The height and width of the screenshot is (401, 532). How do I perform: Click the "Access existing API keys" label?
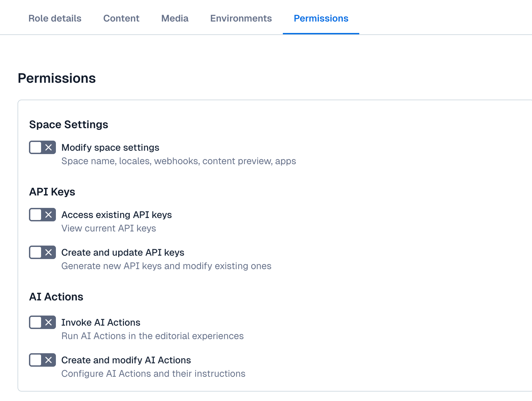click(117, 215)
